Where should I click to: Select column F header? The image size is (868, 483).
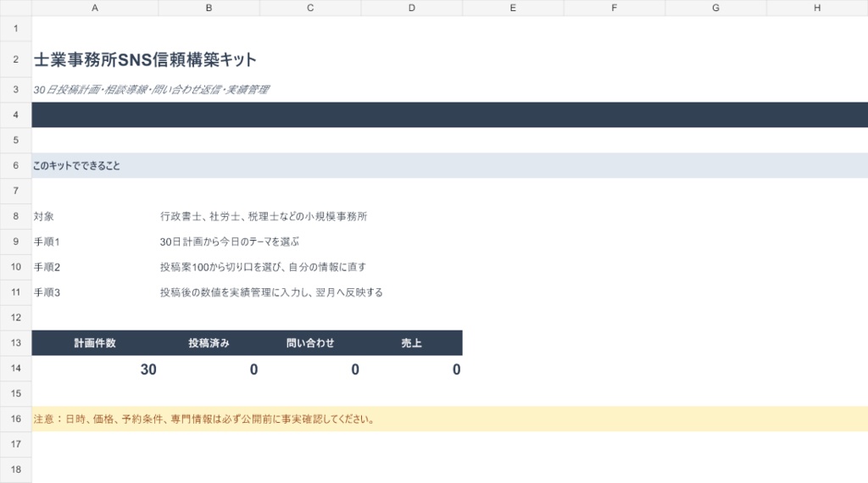[614, 8]
